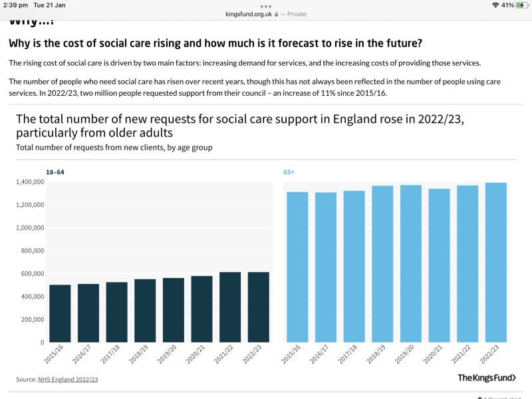The width and height of the screenshot is (532, 399).
Task: Toggle the 65+ legend label
Action: point(287,171)
